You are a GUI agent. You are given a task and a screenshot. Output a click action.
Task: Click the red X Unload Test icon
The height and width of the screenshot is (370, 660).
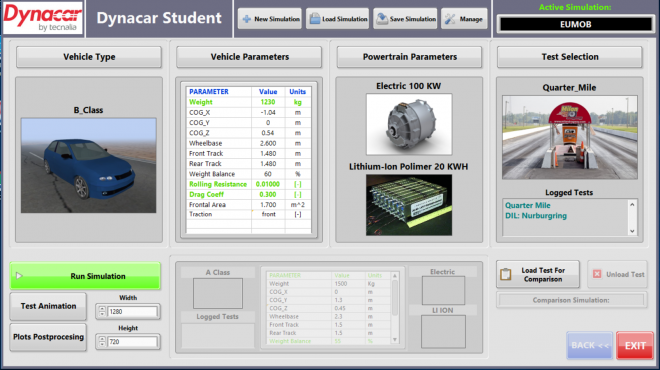click(597, 274)
